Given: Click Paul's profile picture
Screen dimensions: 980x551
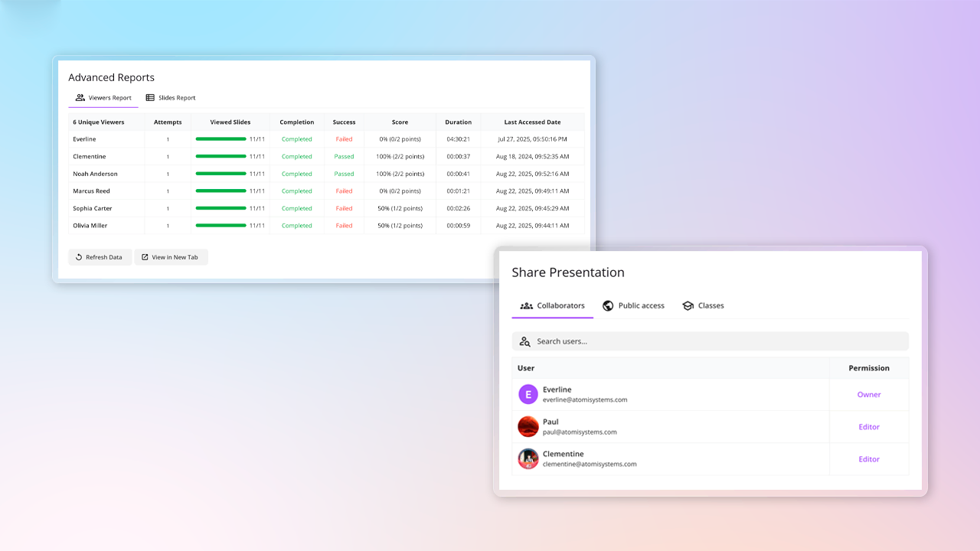Looking at the screenshot, I should click(528, 426).
